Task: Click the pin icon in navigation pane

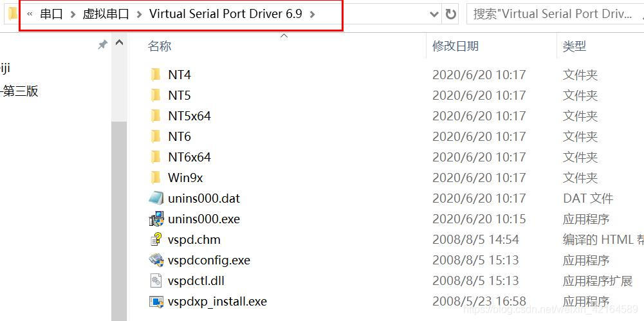Action: click(x=102, y=44)
